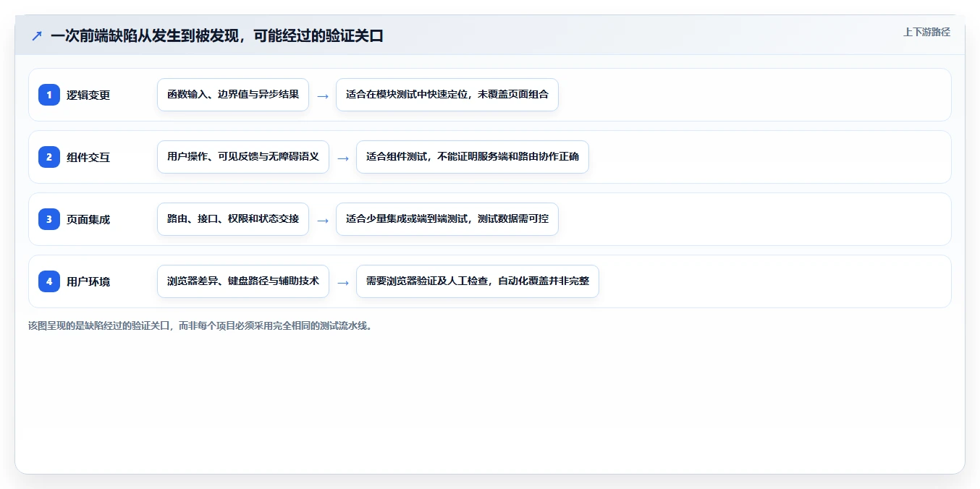Screen dimensions: 980x489
Task: Click the number 4 badge for 用户环境
Action: click(x=49, y=281)
